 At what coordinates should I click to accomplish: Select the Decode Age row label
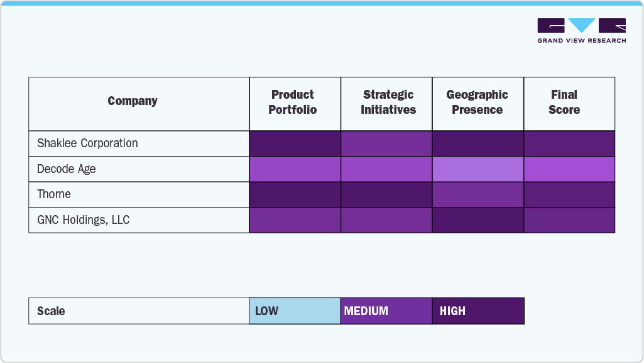(67, 169)
